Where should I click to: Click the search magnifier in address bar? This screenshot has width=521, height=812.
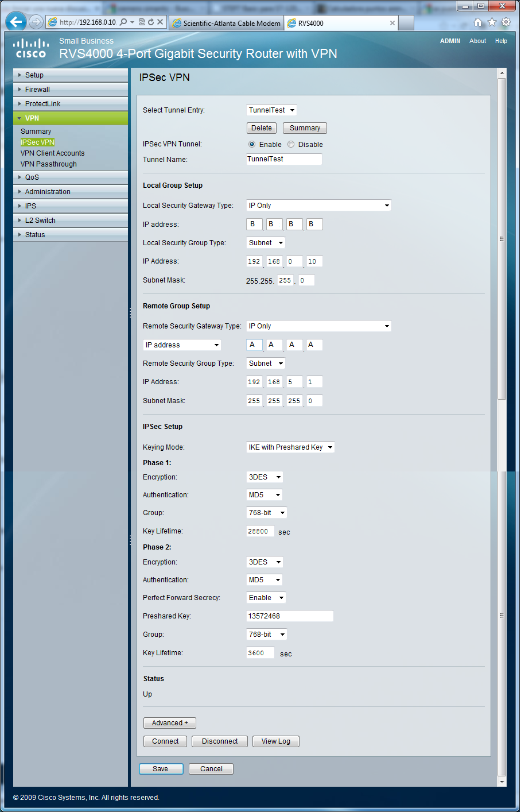pyautogui.click(x=123, y=22)
